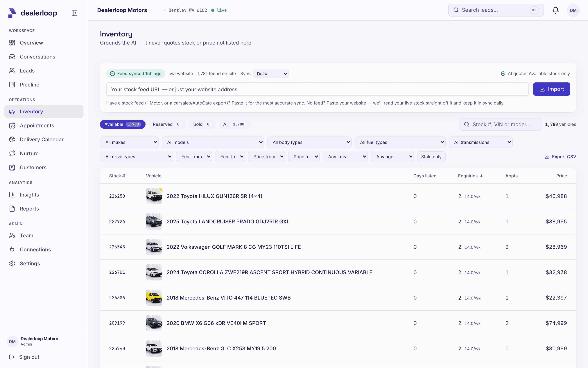Sort by the Appts column header

click(511, 176)
